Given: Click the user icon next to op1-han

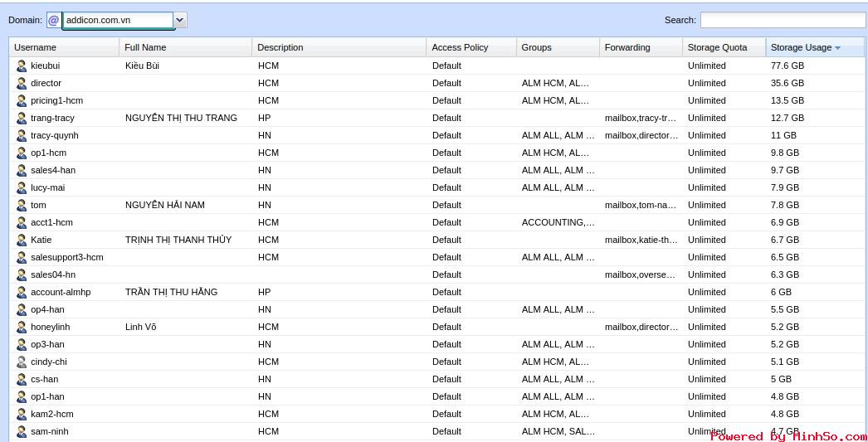Looking at the screenshot, I should tap(21, 396).
